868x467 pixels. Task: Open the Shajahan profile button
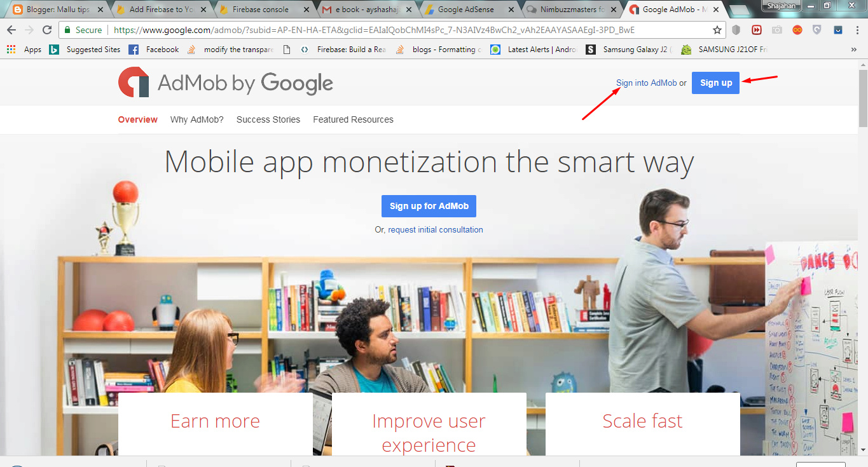pyautogui.click(x=781, y=5)
